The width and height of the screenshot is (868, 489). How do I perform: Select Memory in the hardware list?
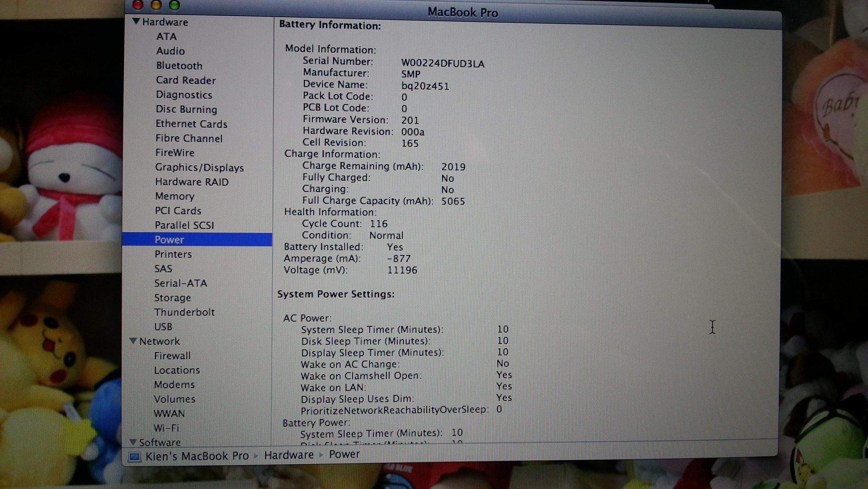pyautogui.click(x=174, y=196)
